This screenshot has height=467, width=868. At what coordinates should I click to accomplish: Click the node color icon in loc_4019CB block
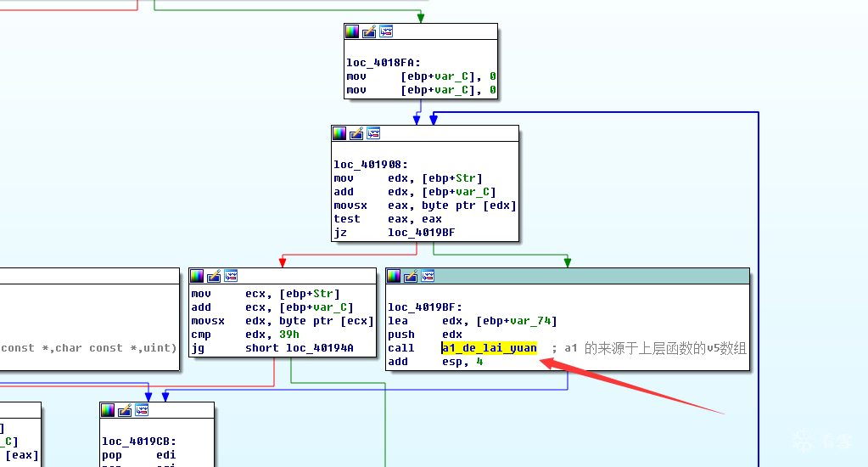(x=108, y=410)
